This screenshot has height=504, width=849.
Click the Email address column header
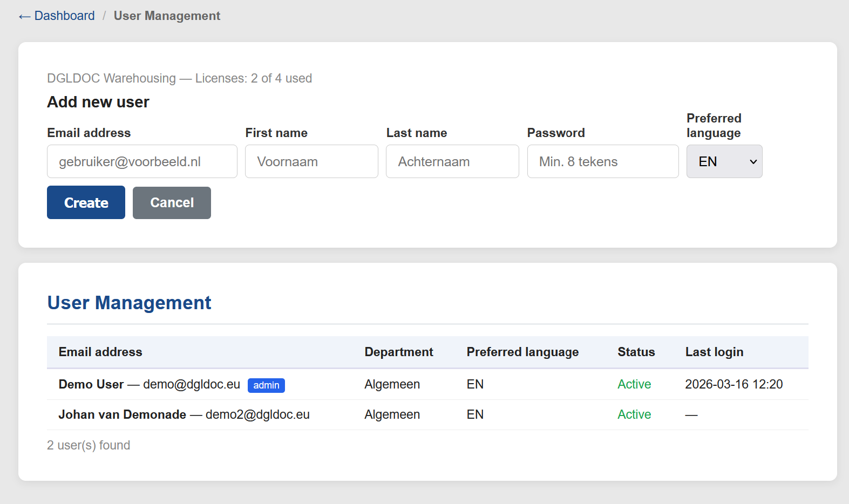coord(100,352)
